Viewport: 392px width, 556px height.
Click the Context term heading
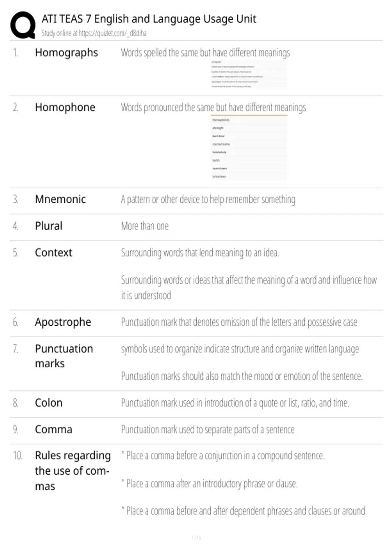coord(54,252)
